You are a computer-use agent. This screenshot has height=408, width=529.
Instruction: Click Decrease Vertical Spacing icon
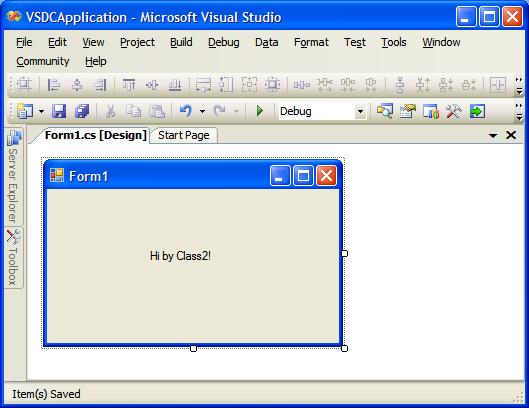coord(446,84)
